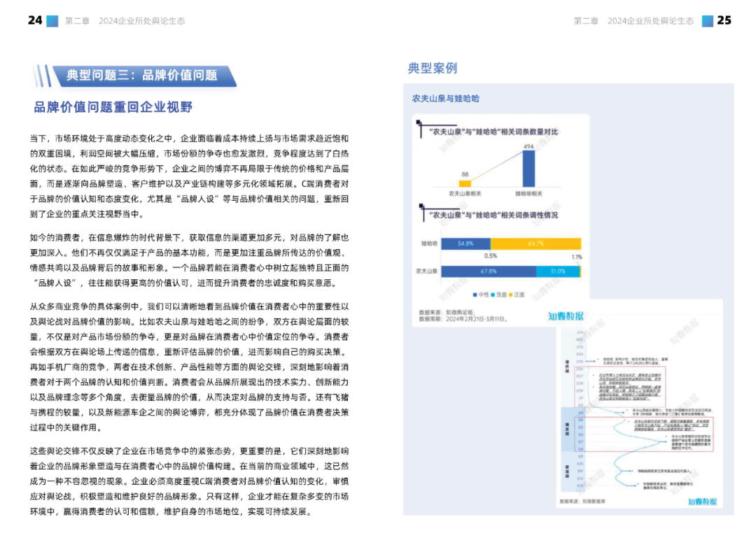Click the blue square beside page number 24
756x545 pixels.
52,21
